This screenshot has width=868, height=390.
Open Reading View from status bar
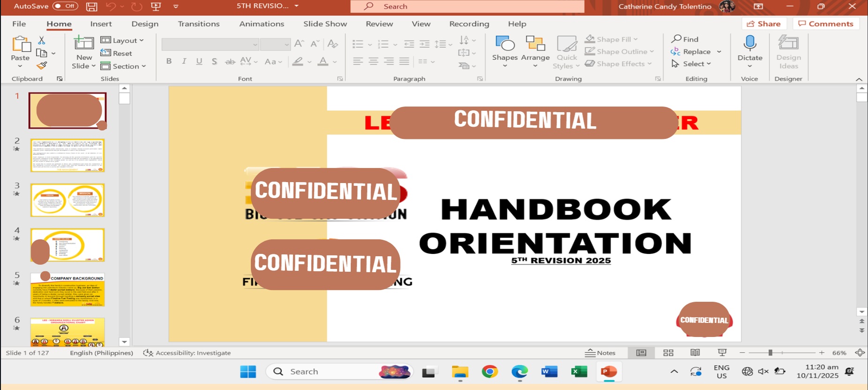tap(695, 353)
